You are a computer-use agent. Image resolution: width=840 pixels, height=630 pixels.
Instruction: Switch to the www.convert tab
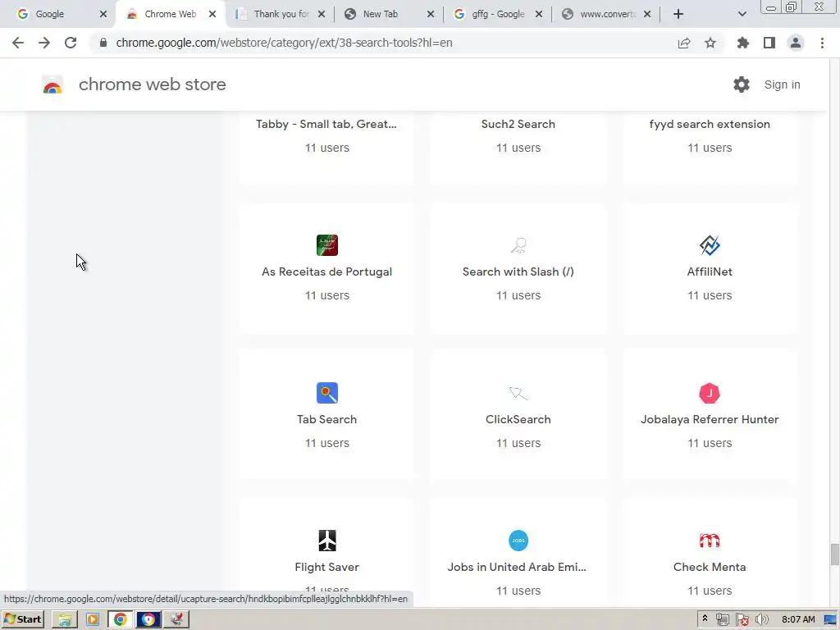pos(608,14)
